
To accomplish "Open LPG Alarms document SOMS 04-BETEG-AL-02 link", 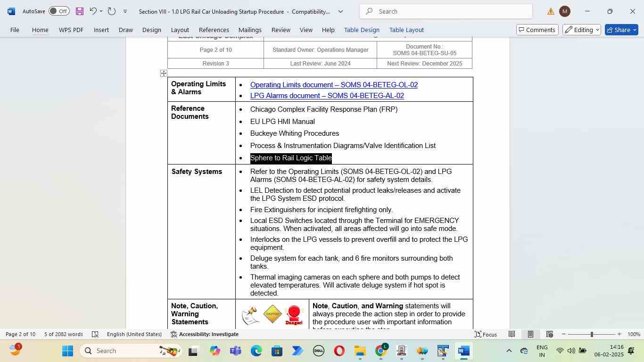I will pos(327,96).
